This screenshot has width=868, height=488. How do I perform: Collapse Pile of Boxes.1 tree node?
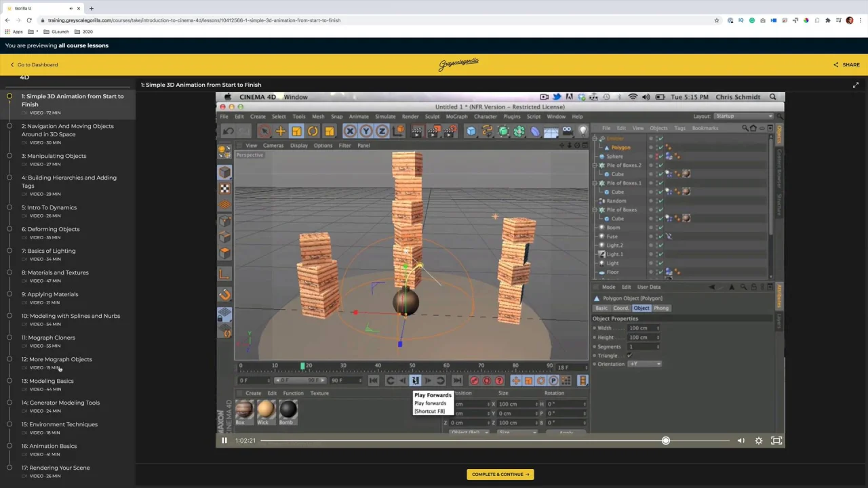[x=595, y=183]
